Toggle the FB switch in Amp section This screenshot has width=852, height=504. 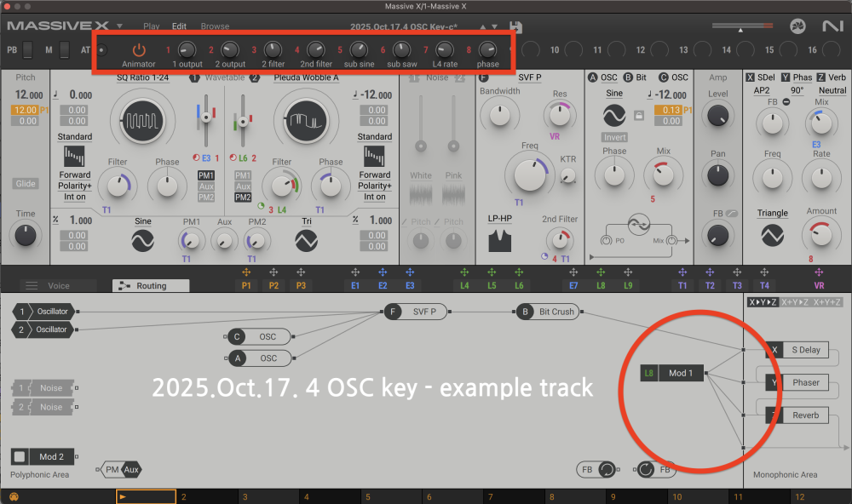(731, 214)
